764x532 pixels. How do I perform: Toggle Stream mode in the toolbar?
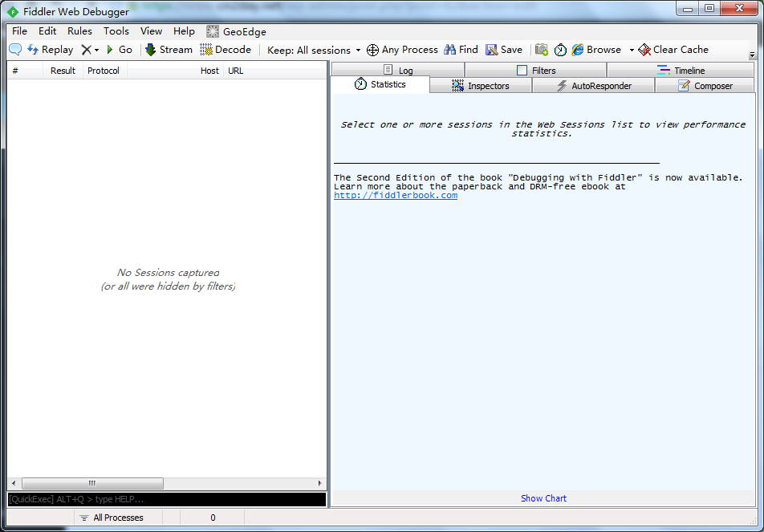pos(169,50)
